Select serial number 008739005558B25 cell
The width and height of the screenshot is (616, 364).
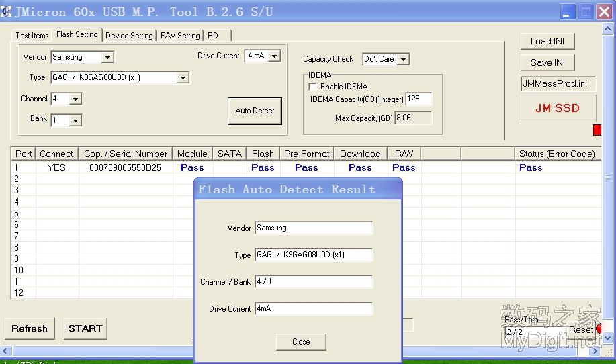point(126,168)
